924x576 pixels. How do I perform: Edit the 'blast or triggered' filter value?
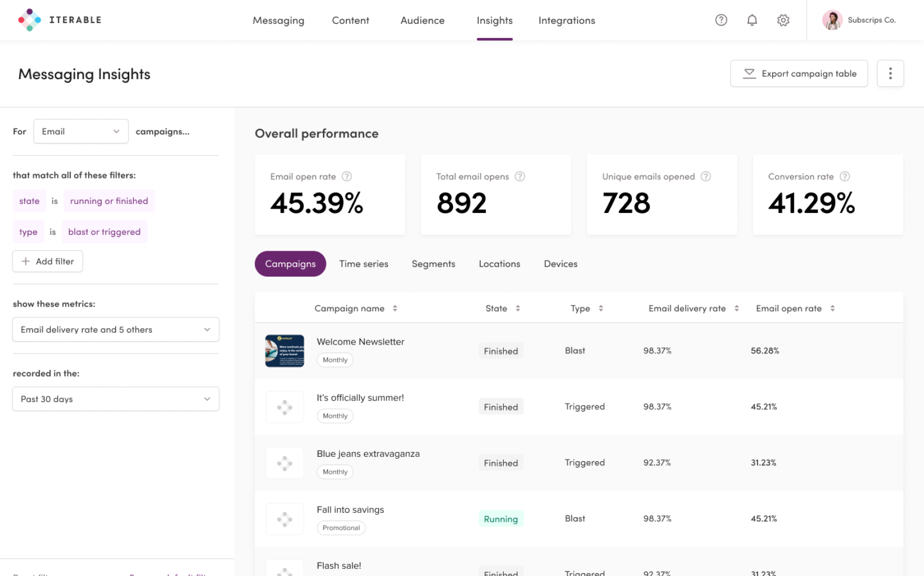point(104,232)
